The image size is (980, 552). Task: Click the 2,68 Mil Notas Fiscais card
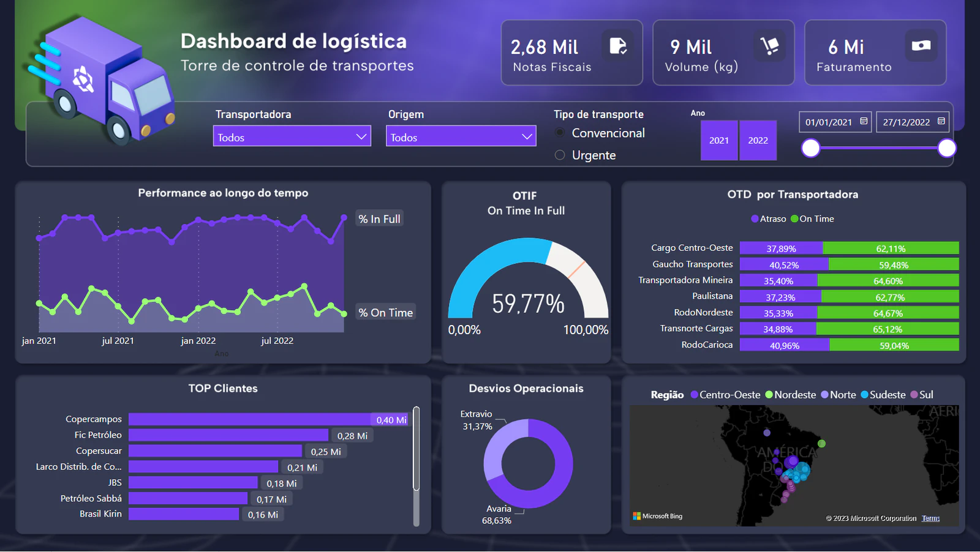(x=571, y=53)
